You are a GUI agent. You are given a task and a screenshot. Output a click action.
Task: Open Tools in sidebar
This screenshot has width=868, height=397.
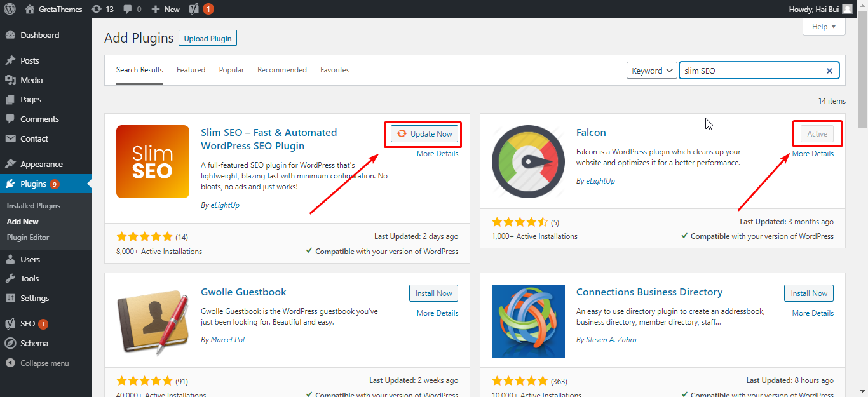pyautogui.click(x=46, y=278)
